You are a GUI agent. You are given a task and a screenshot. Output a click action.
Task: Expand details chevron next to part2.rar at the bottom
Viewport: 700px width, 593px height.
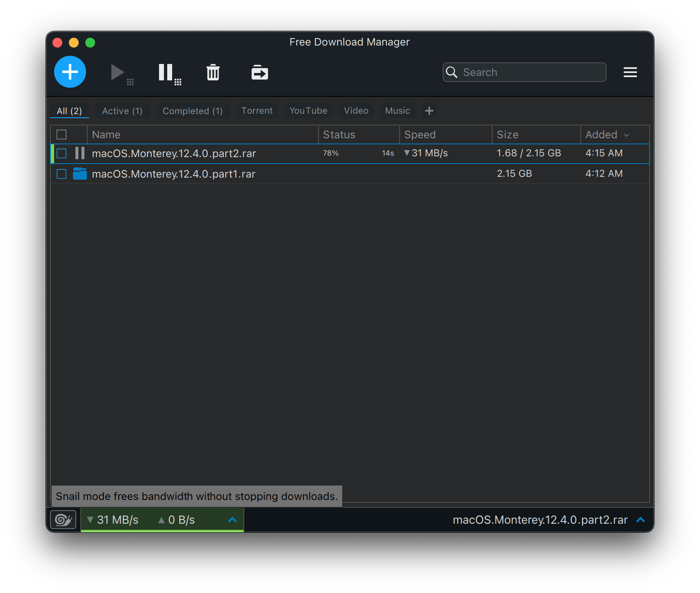tap(641, 520)
